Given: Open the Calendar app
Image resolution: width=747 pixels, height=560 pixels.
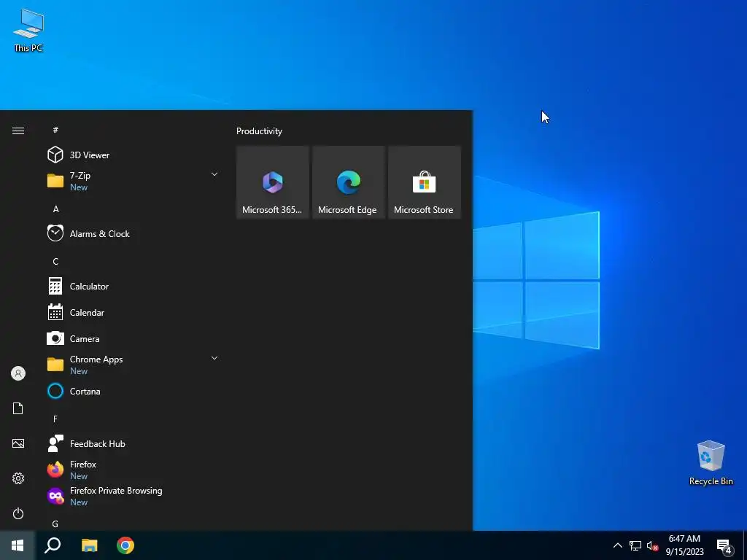Looking at the screenshot, I should (x=133, y=312).
